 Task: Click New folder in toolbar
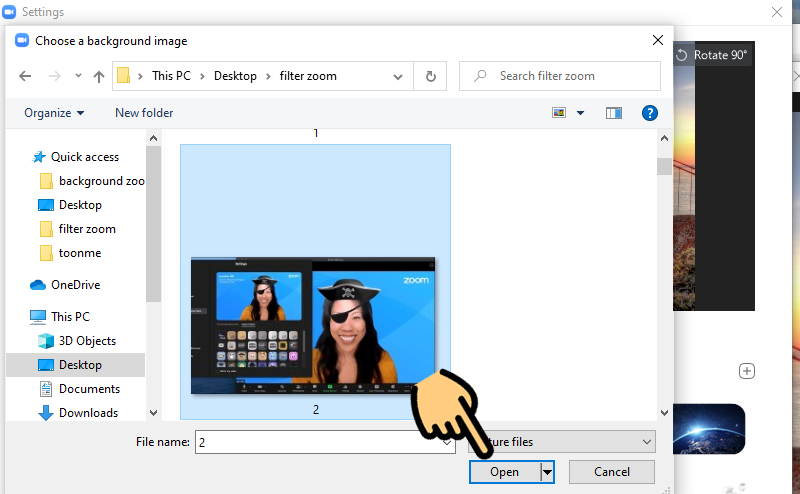(x=144, y=113)
